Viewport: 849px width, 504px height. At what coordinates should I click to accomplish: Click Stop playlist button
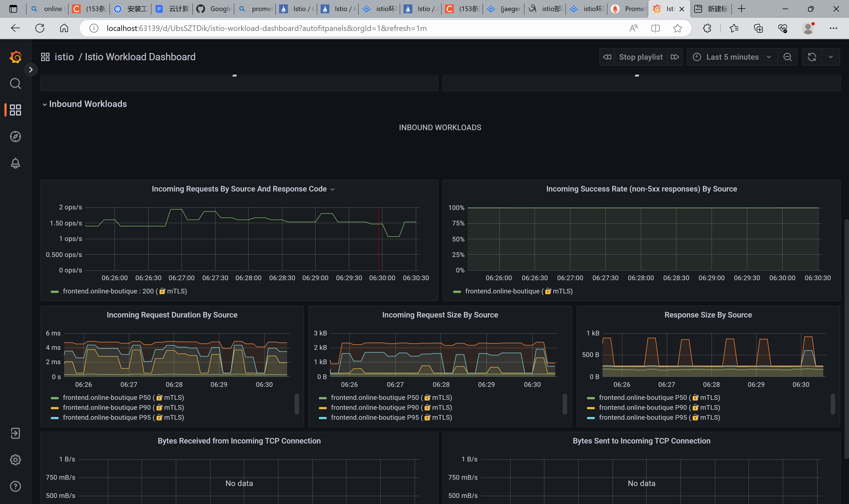(x=641, y=57)
